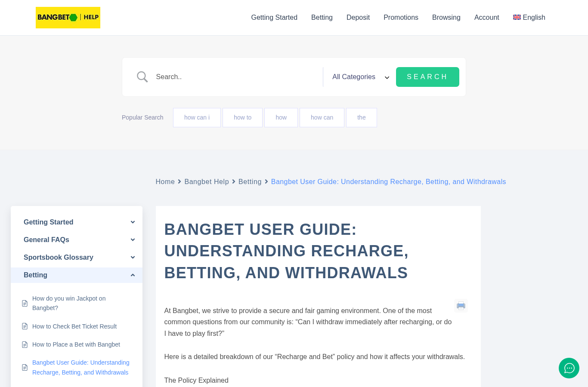Select popular search 'the'
This screenshot has height=387, width=588.
pos(362,117)
